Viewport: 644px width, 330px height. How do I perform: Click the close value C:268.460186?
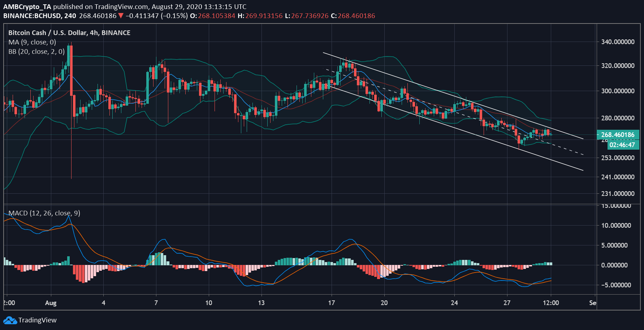[x=353, y=16]
